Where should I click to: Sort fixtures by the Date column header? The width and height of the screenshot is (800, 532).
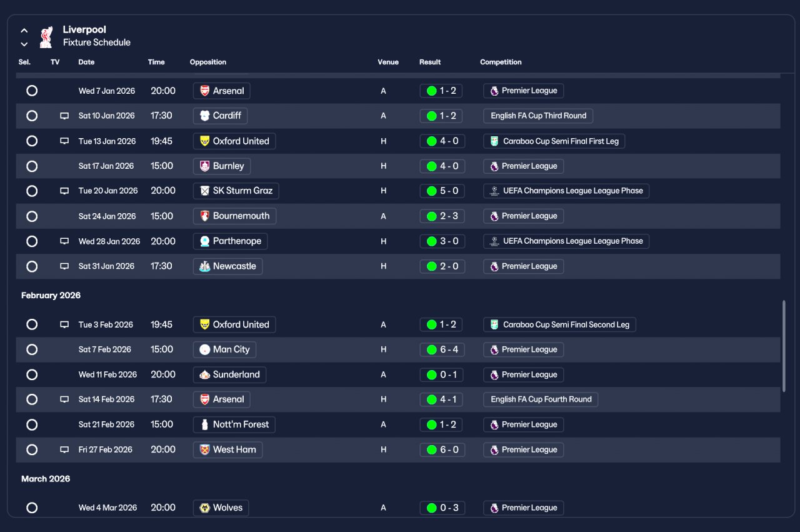(x=86, y=62)
